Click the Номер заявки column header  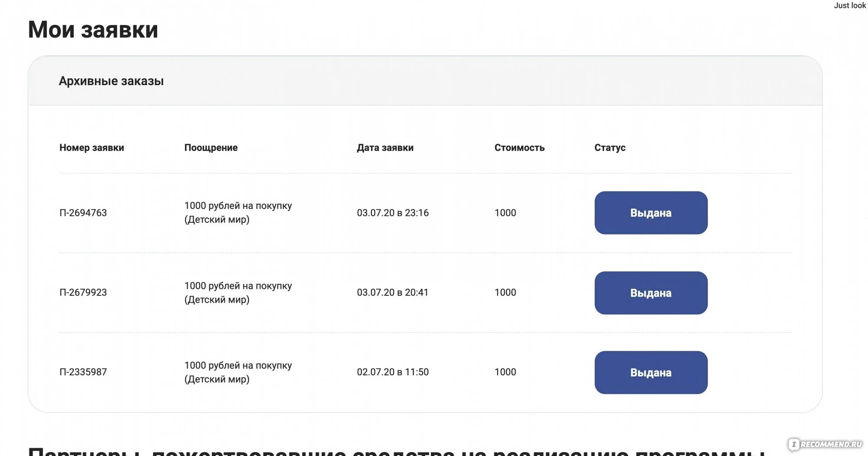tap(92, 148)
